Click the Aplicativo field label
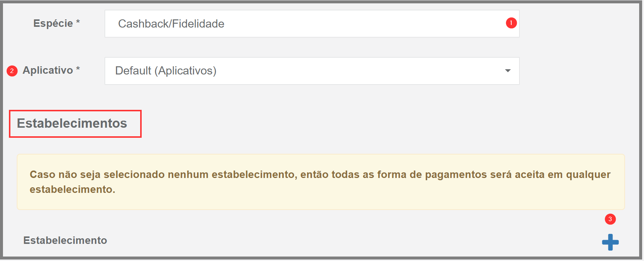This screenshot has height=261, width=644. (48, 70)
